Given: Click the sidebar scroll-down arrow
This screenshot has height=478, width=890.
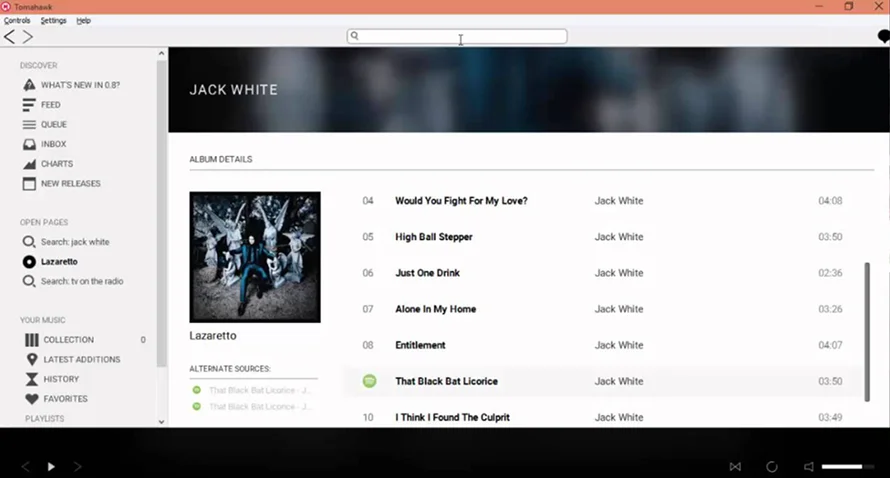Looking at the screenshot, I should click(162, 422).
